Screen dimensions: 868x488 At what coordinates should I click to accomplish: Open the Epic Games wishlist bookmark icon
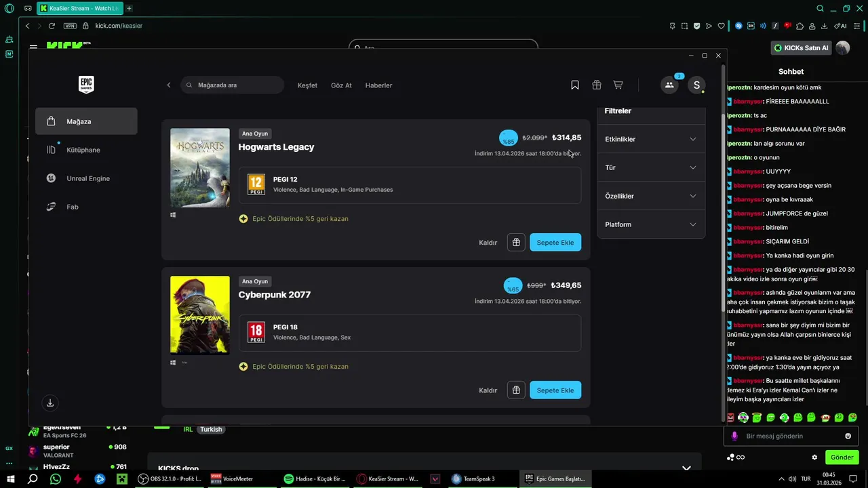coord(575,85)
